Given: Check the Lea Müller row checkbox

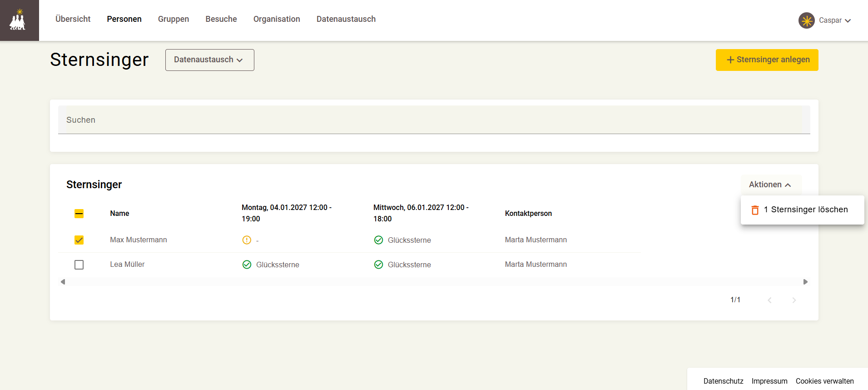Looking at the screenshot, I should 79,265.
